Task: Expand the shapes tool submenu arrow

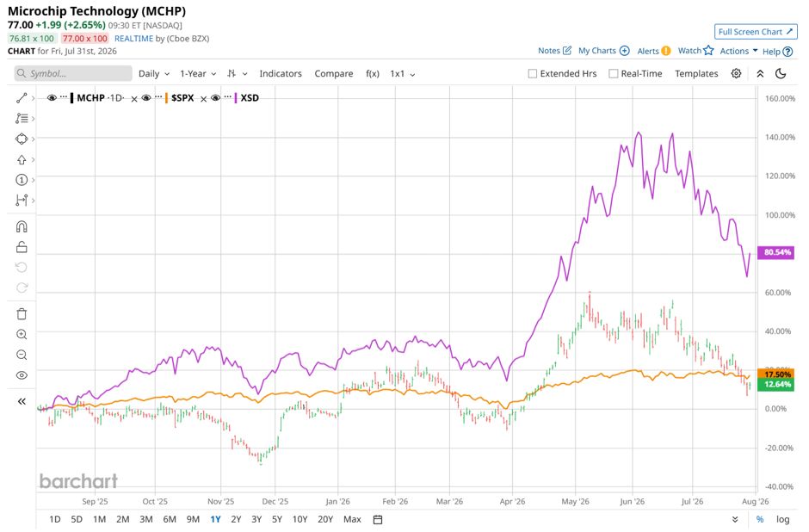Action: click(33, 139)
